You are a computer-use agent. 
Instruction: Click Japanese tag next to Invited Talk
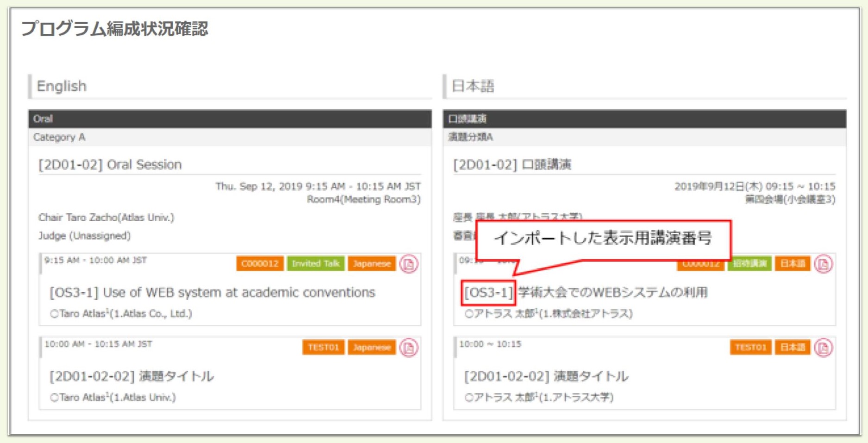(372, 264)
